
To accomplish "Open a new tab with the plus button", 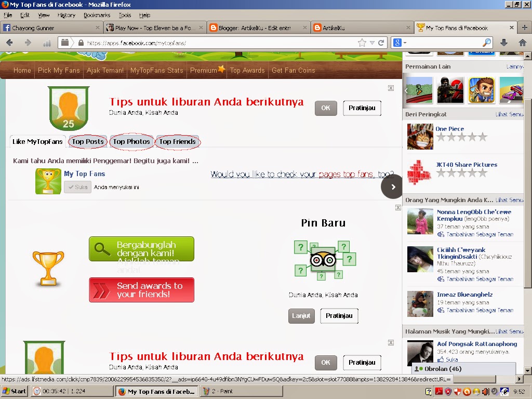I will click(525, 28).
